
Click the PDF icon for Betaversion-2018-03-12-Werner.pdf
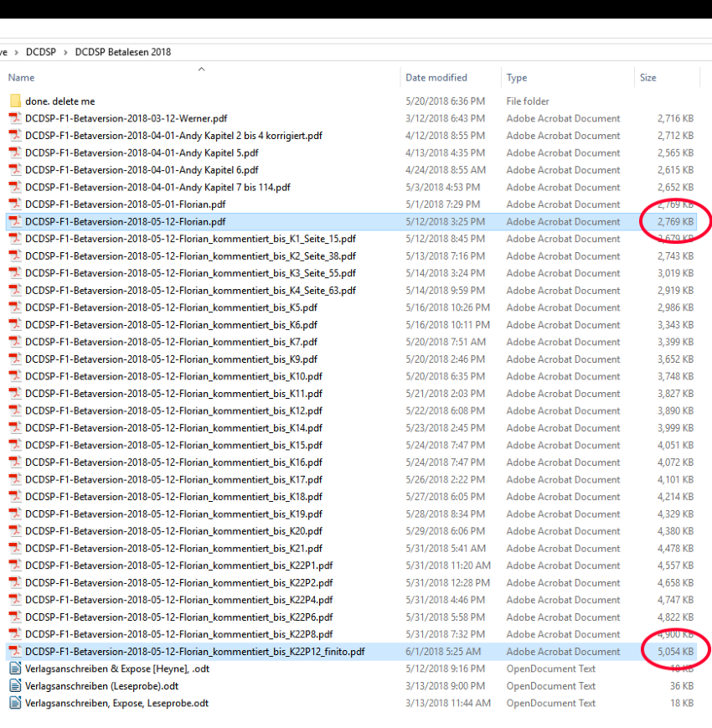click(14, 118)
